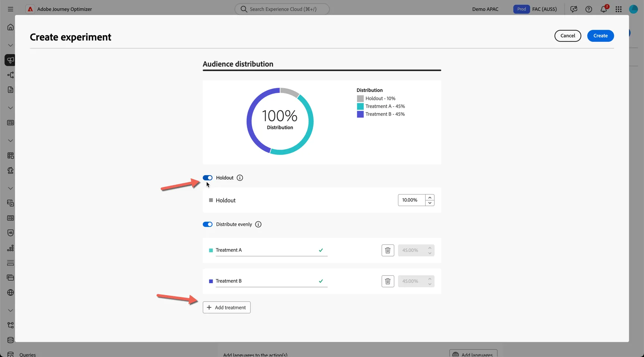Screen dimensions: 644x357
Task: Toggle the Distribute evenly switch
Action: [x=208, y=224]
